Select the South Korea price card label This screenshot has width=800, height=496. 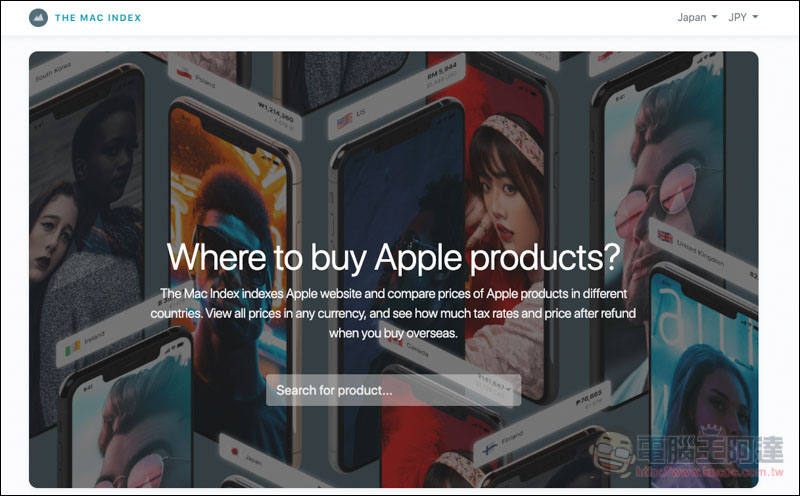[53, 71]
